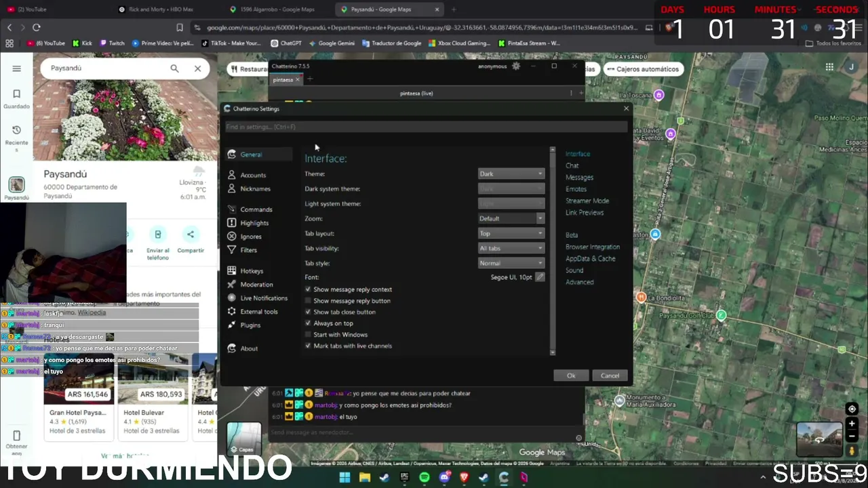
Task: Switch to the YouTube browser tab
Action: click(54, 9)
